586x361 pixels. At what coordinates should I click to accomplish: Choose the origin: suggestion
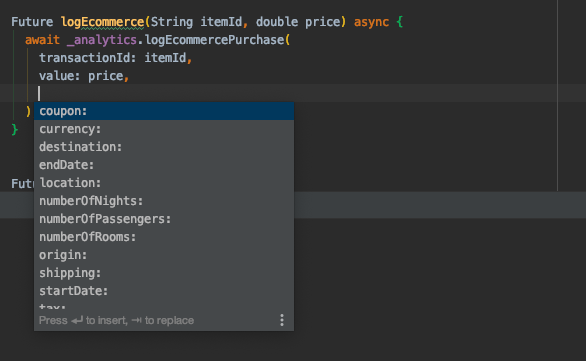(x=164, y=254)
